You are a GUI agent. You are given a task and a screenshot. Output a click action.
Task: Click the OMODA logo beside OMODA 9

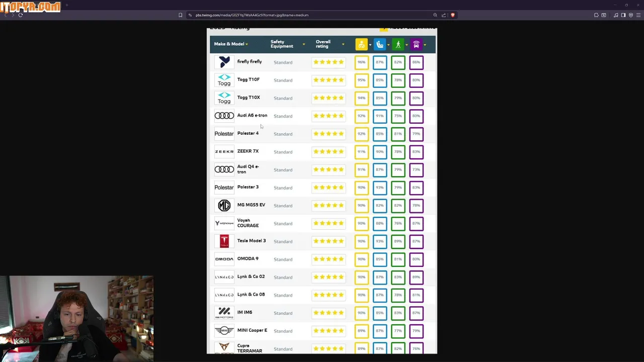(224, 259)
